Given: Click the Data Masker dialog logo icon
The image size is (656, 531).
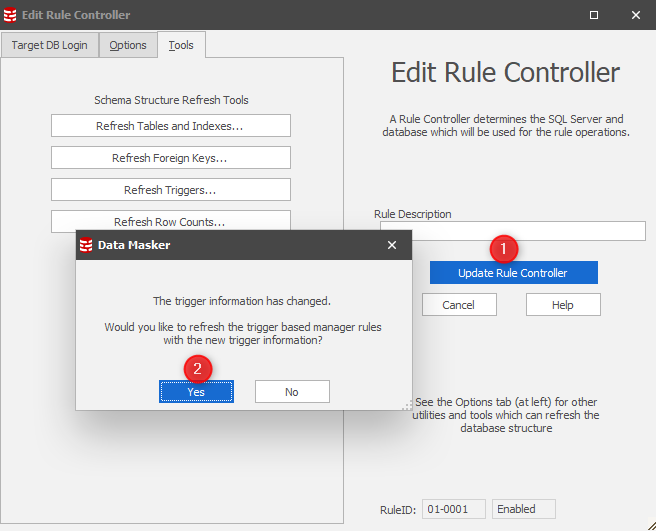Looking at the screenshot, I should [86, 245].
